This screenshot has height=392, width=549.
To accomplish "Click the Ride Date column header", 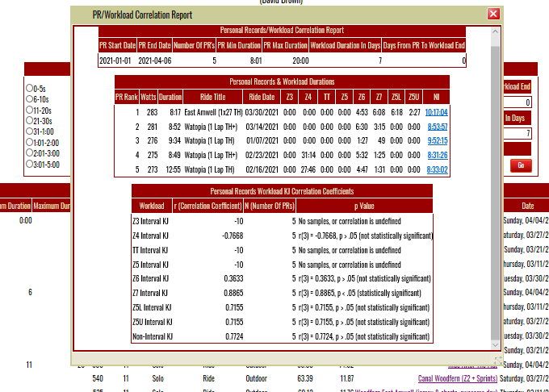I will 262,97.
